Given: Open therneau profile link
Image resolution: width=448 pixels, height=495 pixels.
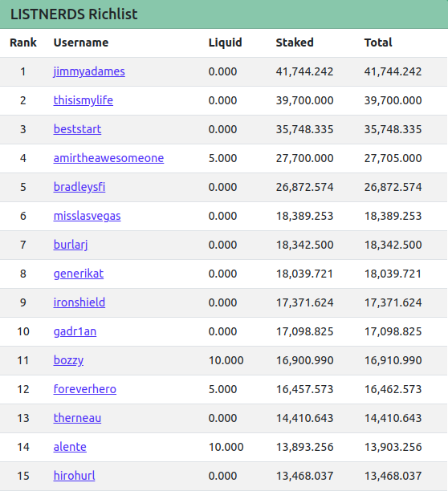Looking at the screenshot, I should 77,418.
